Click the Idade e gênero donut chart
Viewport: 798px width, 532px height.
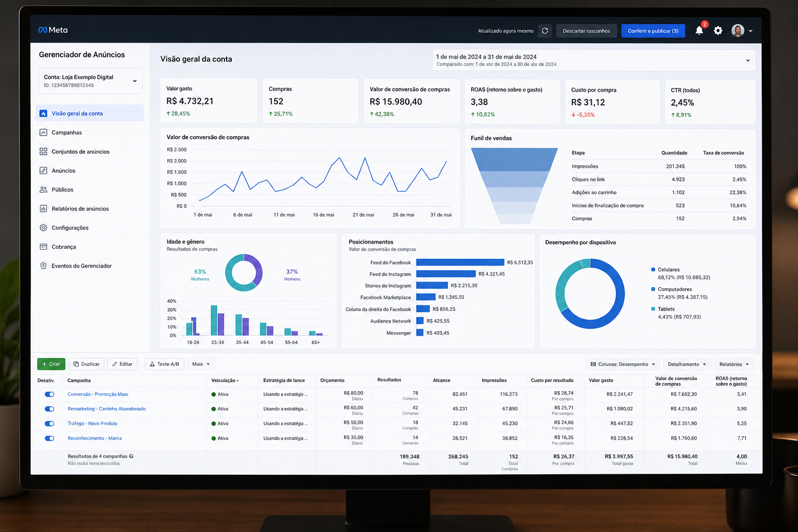(x=244, y=273)
